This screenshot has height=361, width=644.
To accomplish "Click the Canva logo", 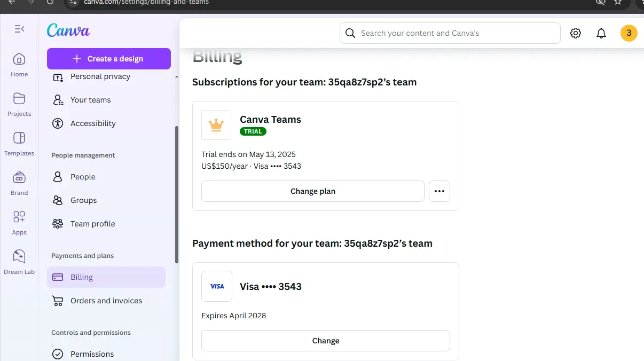I will tap(68, 30).
